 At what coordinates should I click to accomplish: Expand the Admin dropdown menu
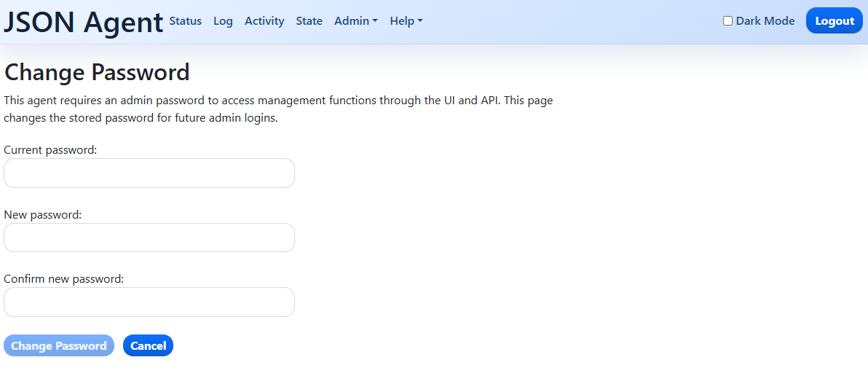click(x=356, y=21)
